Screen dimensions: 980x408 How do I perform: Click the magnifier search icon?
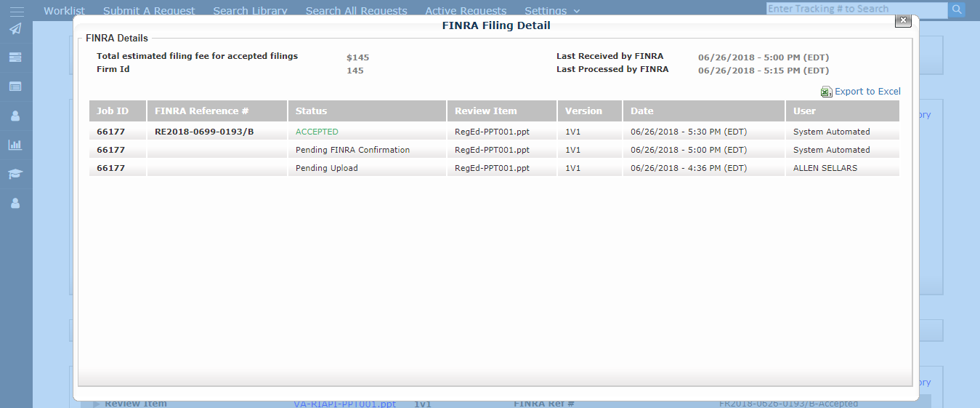[957, 9]
